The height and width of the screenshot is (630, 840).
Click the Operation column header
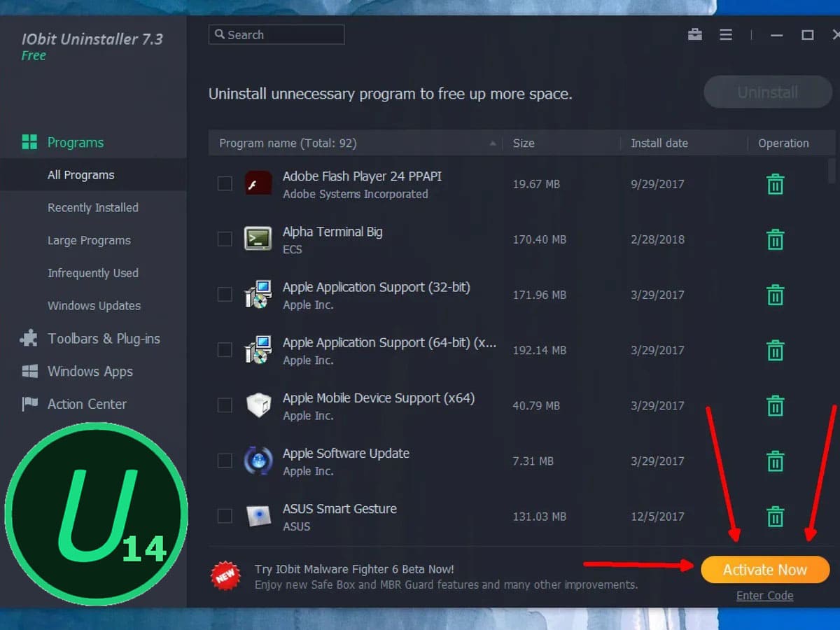pyautogui.click(x=783, y=143)
